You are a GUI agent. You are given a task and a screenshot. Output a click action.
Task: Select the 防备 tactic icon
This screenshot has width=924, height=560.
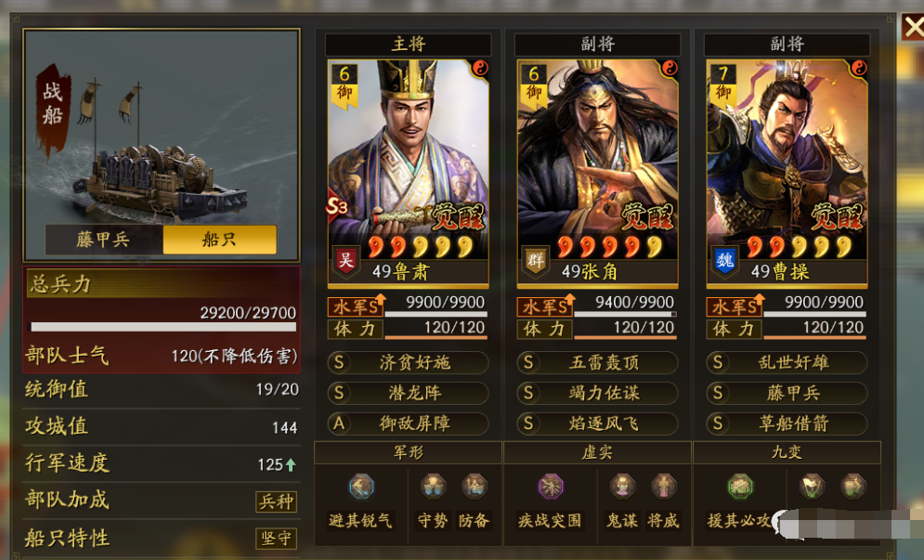[474, 487]
